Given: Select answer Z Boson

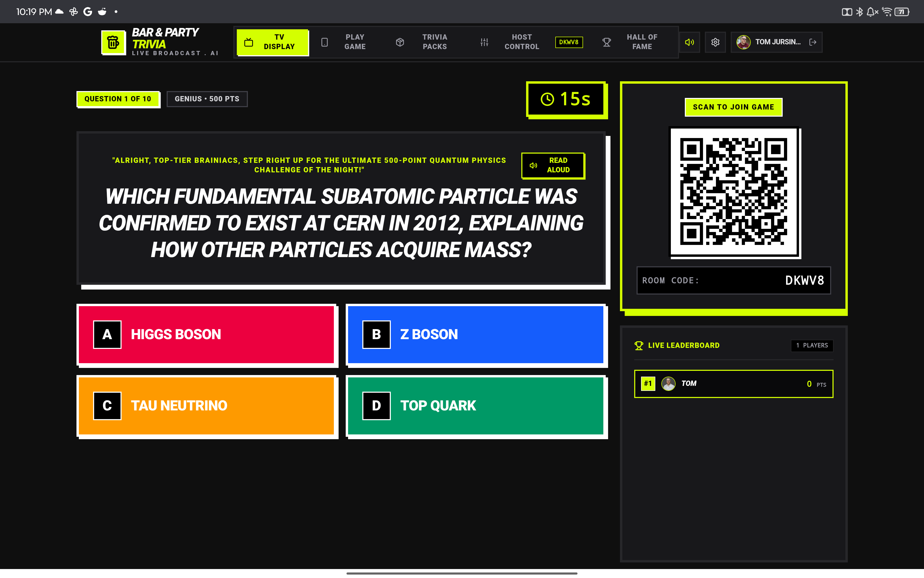Looking at the screenshot, I should pos(476,334).
